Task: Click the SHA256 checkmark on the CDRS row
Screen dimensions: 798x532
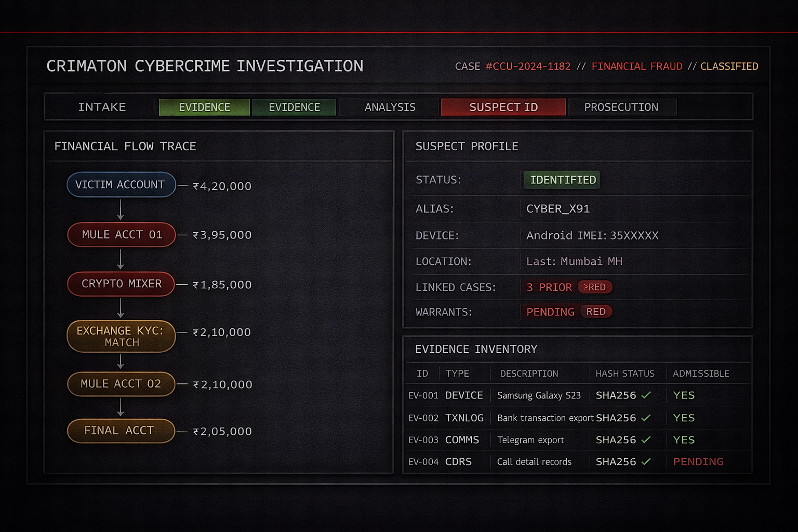Action: point(646,462)
